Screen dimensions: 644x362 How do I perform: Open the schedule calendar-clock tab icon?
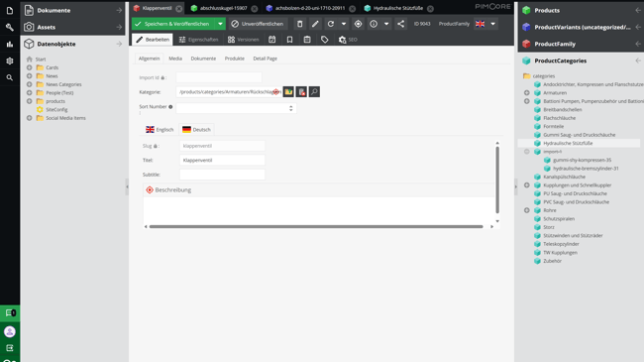pyautogui.click(x=271, y=40)
